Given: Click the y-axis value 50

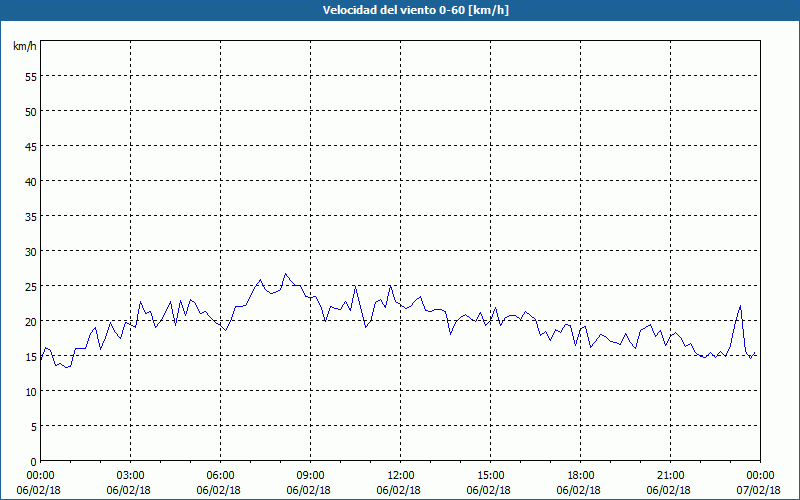Looking at the screenshot, I should [x=31, y=112].
